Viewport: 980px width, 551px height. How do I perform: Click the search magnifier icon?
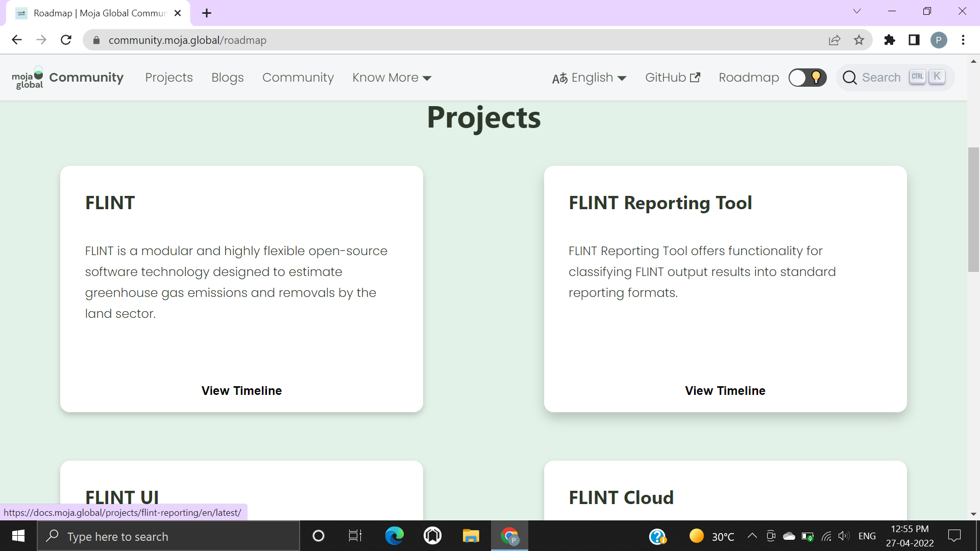[x=849, y=78]
